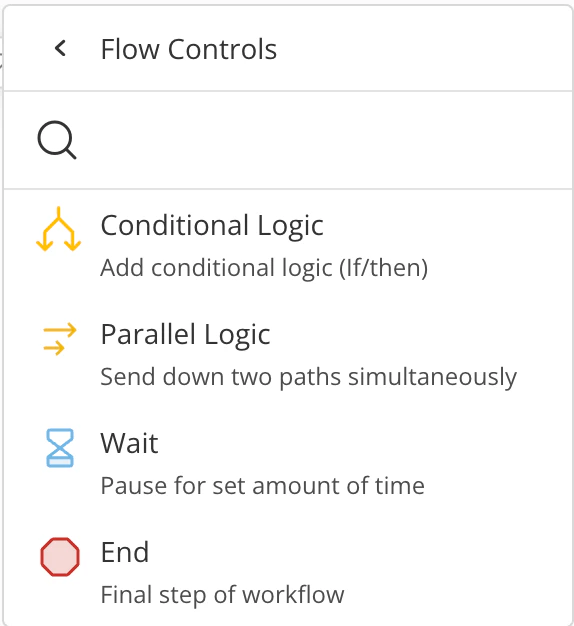
Task: Select the Parallel Logic title
Action: 186,335
